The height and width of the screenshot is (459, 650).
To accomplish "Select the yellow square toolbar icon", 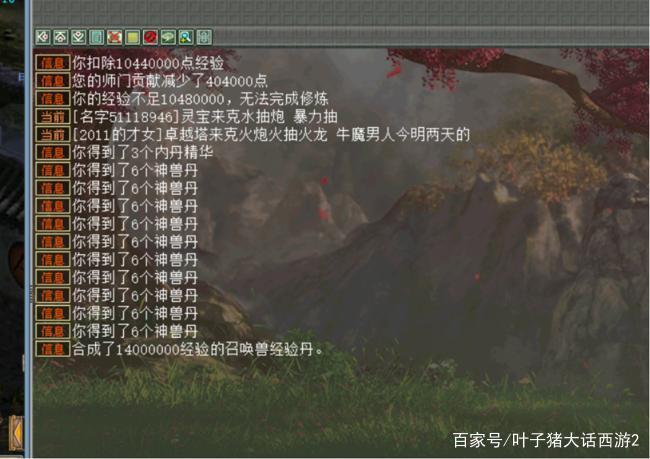I will [132, 37].
